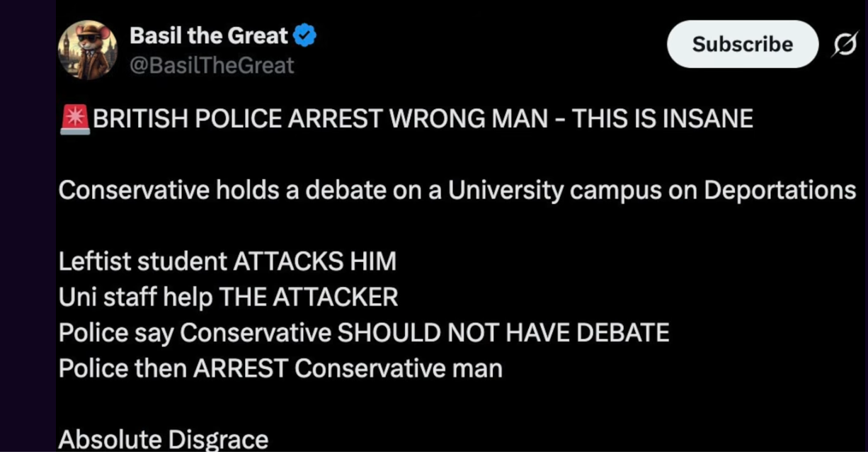Click 'Absolute Disgrace' closing text
Image resolution: width=868 pixels, height=459 pixels.
click(x=164, y=438)
